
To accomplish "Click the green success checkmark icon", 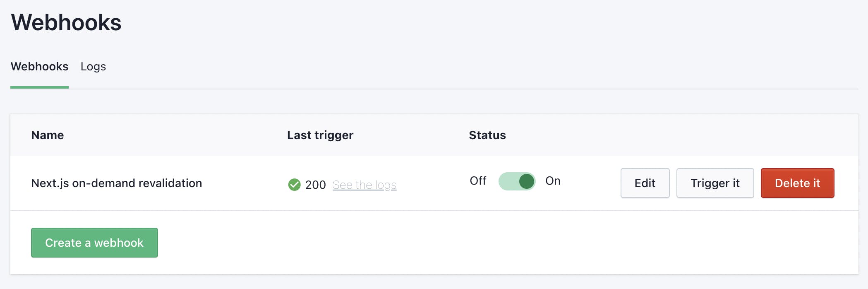I will click(x=294, y=185).
